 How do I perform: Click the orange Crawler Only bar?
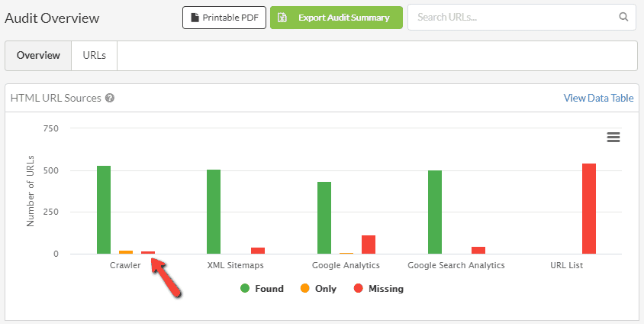[126, 251]
